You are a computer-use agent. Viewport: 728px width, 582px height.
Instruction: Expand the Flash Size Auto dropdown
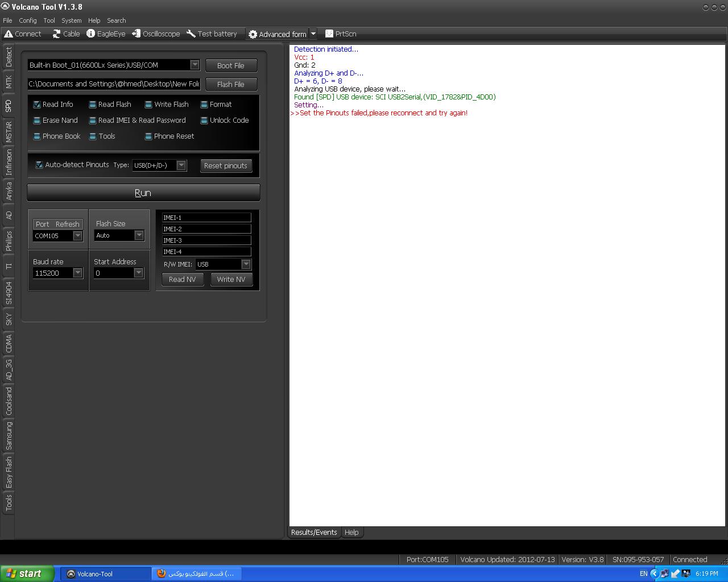point(139,235)
